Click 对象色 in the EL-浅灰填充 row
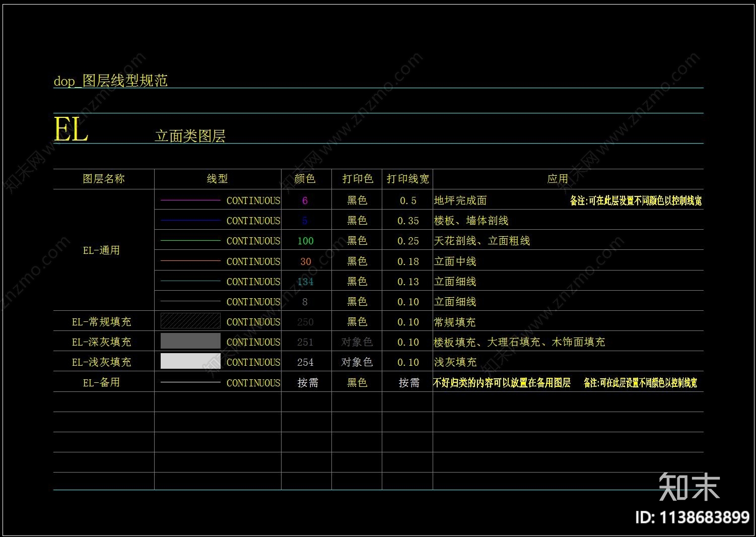Image resolution: width=756 pixels, height=537 pixels. [x=357, y=362]
